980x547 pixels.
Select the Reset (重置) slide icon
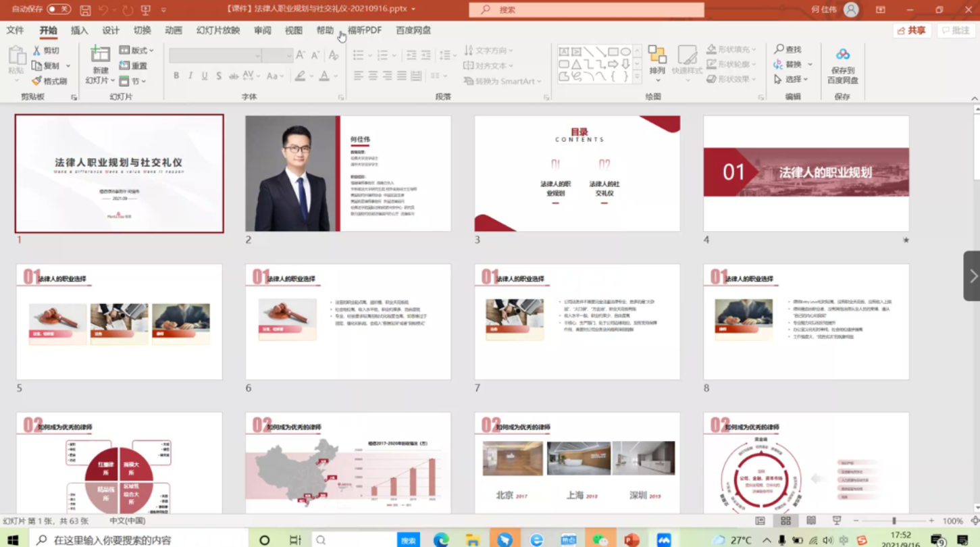[134, 64]
